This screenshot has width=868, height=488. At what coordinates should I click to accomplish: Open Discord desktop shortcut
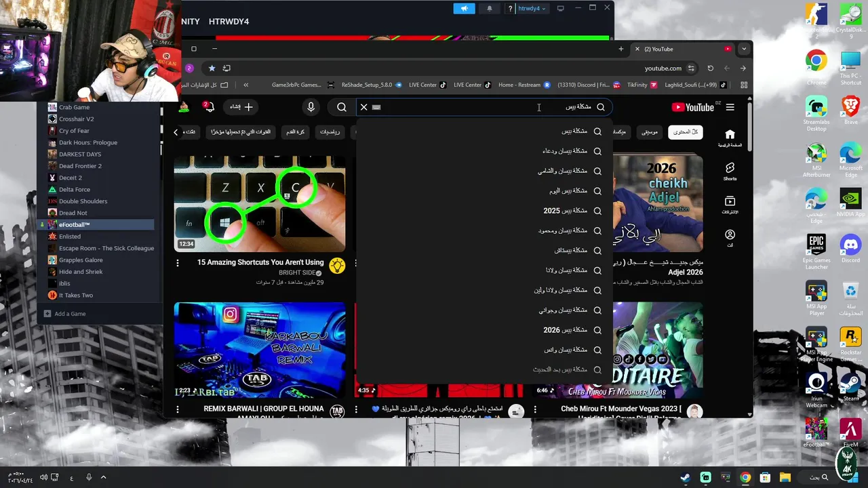click(x=850, y=249)
